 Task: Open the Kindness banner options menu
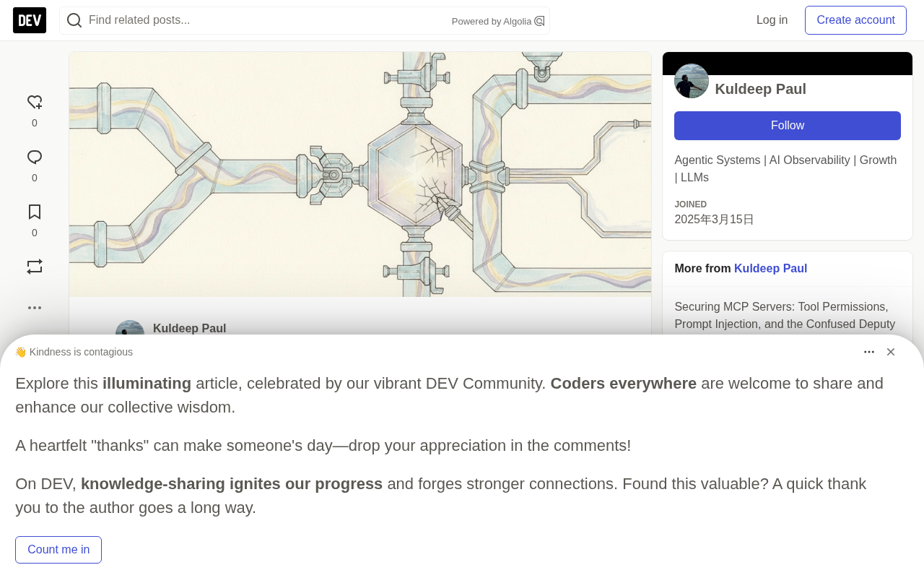click(x=869, y=352)
